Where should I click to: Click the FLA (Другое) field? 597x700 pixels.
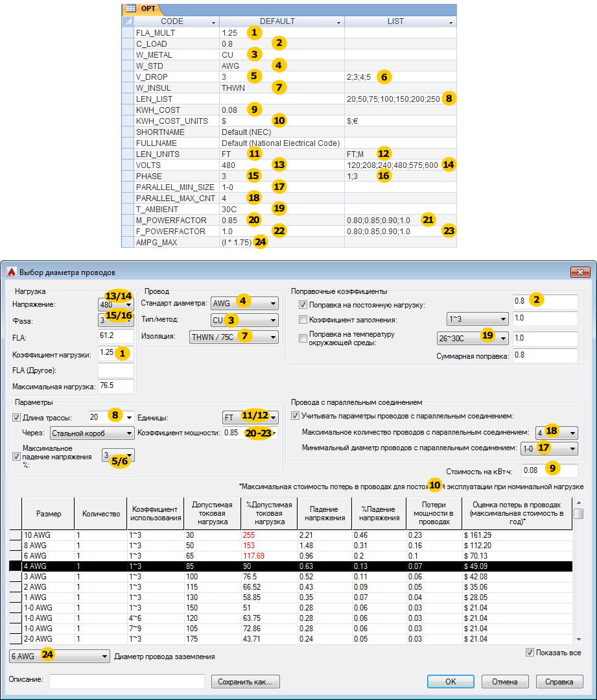point(115,370)
